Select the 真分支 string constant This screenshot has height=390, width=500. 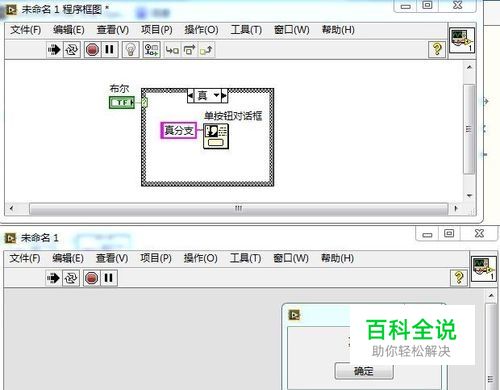[179, 130]
